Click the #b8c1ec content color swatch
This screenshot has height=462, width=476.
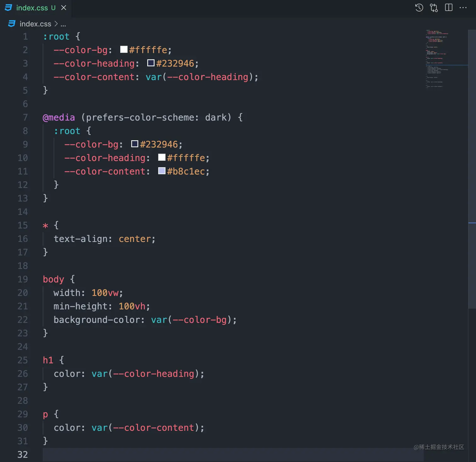(x=161, y=171)
